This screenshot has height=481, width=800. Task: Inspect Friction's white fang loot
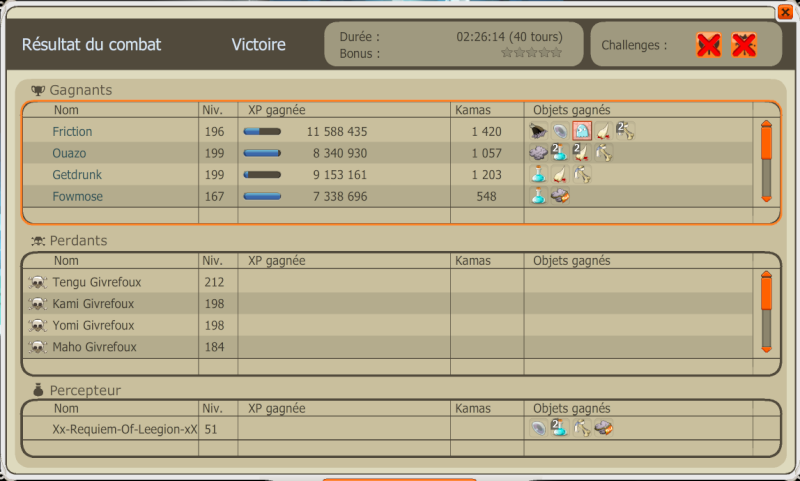pyautogui.click(x=604, y=131)
